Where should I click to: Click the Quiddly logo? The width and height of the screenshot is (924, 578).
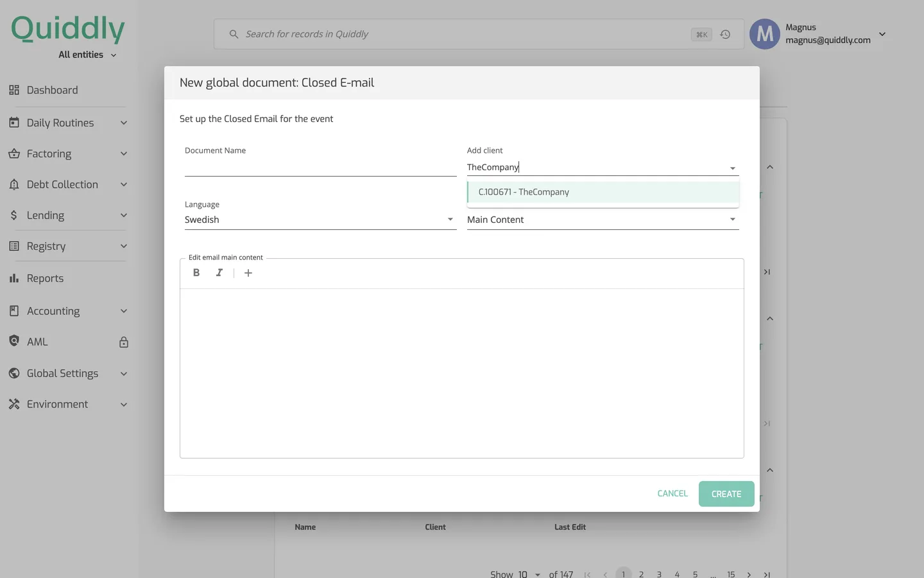pos(68,29)
